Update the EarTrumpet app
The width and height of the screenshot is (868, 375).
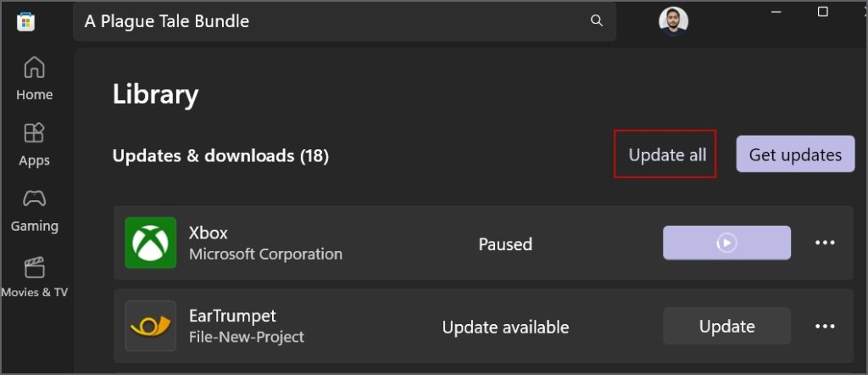(x=726, y=327)
